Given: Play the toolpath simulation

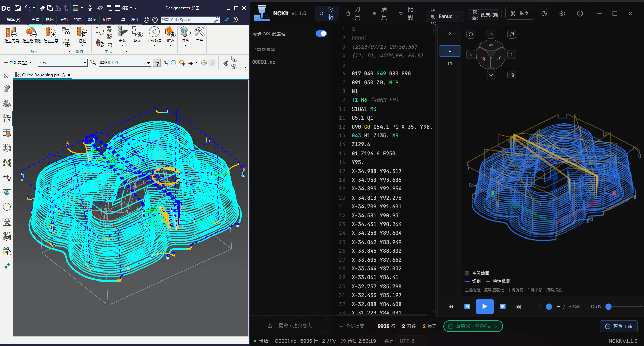Looking at the screenshot, I should pyautogui.click(x=485, y=306).
